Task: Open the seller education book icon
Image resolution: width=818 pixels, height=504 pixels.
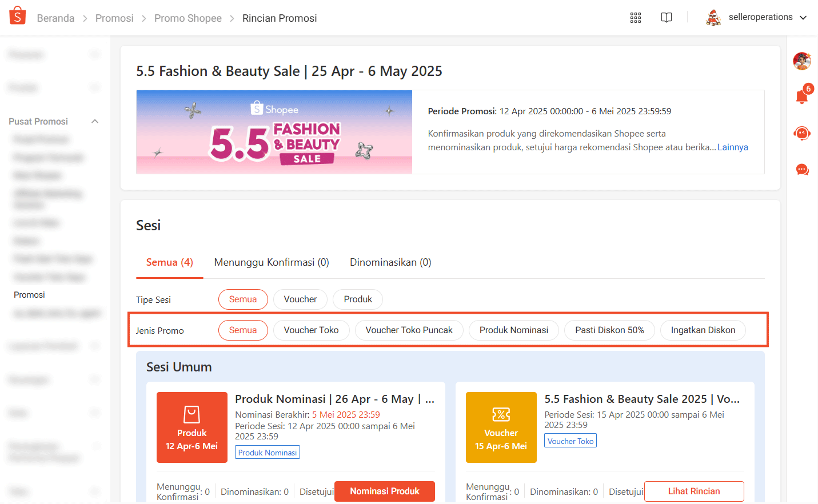Action: point(667,18)
